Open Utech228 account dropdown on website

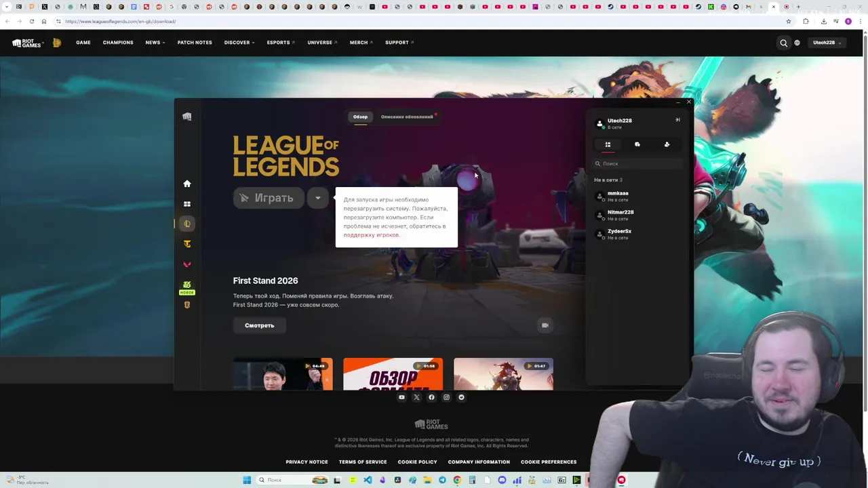point(827,43)
